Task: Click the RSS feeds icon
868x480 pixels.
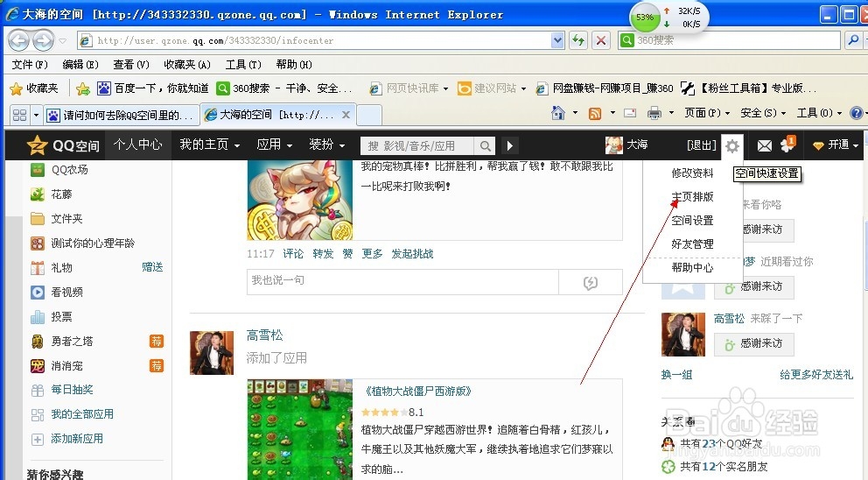Action: (595, 113)
